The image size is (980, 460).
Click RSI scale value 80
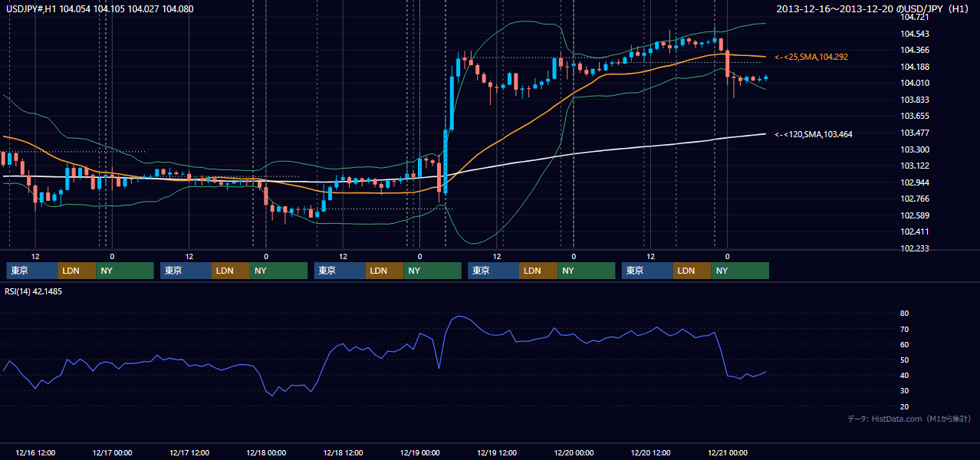coord(905,314)
